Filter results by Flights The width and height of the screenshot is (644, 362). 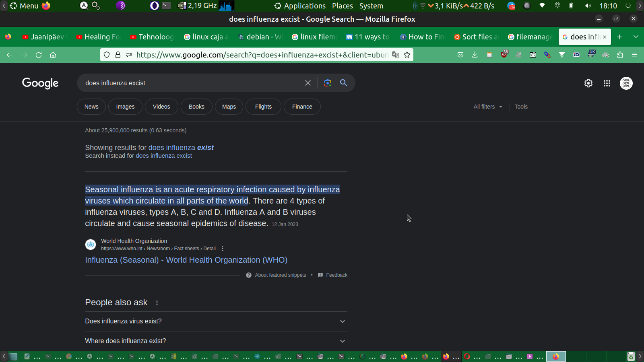pos(263,107)
